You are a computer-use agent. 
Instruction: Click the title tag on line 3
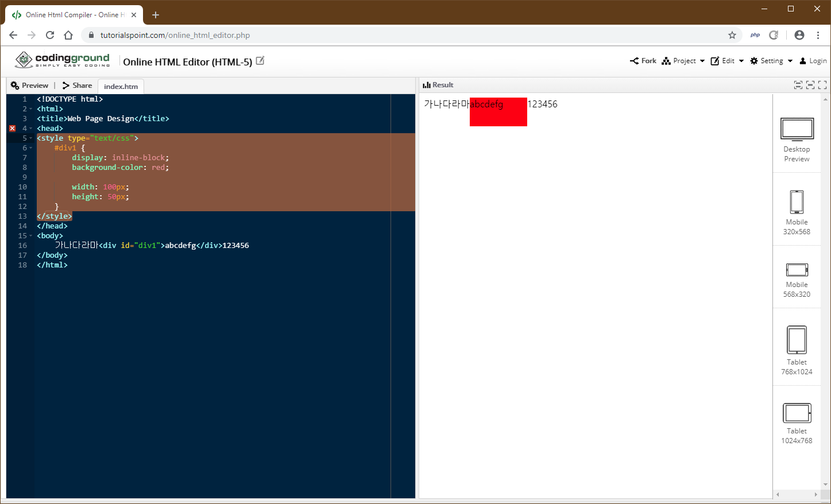point(103,119)
